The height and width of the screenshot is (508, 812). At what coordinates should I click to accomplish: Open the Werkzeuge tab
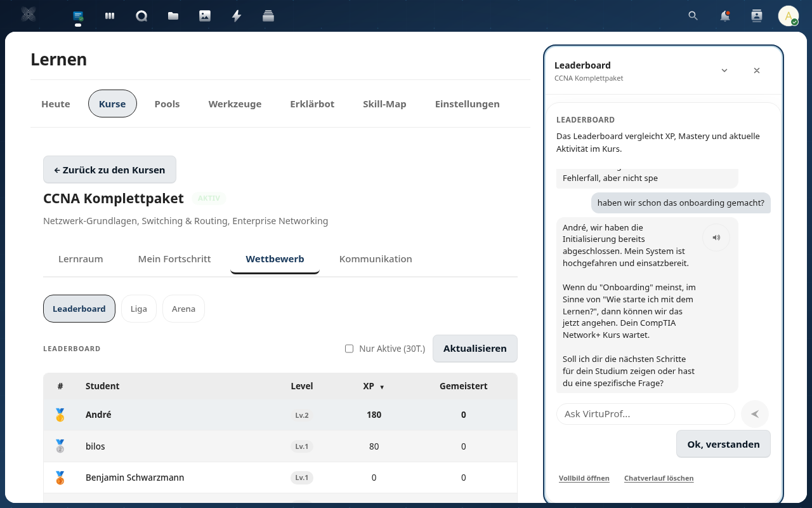235,104
